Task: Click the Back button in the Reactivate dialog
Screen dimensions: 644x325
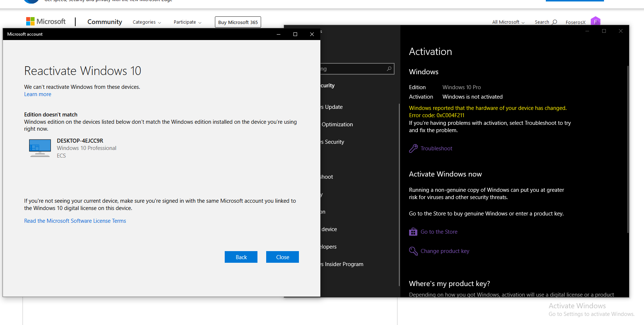Action: pos(241,257)
